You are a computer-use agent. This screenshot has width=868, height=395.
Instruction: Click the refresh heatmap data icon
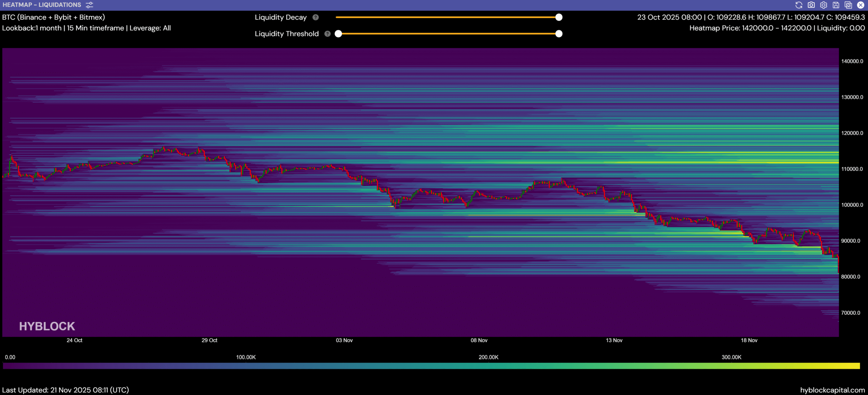pyautogui.click(x=799, y=5)
